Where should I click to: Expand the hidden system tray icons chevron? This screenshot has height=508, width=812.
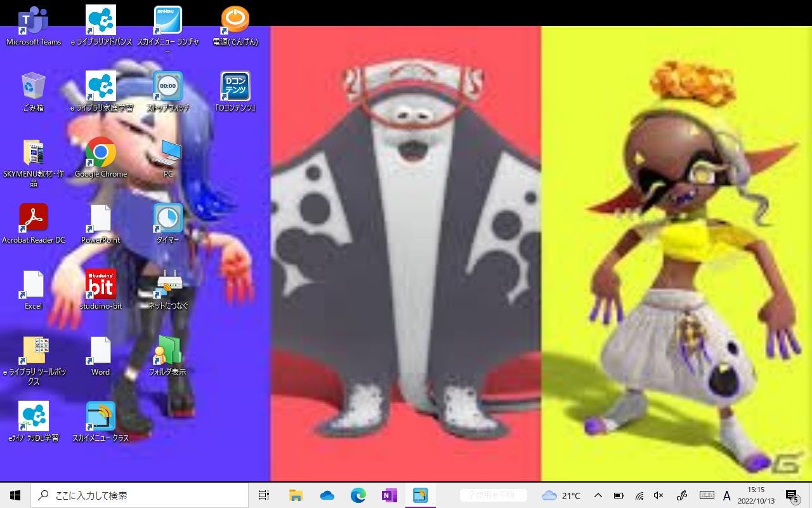pyautogui.click(x=598, y=495)
